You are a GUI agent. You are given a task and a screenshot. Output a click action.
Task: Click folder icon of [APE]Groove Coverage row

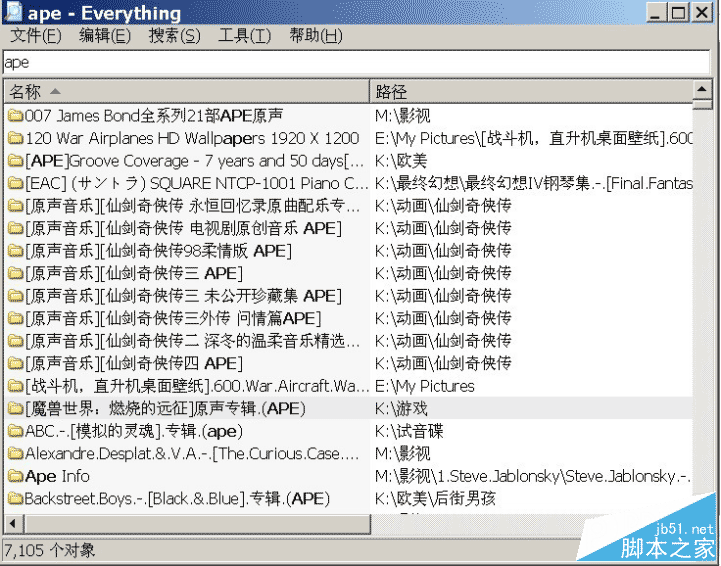(16, 161)
